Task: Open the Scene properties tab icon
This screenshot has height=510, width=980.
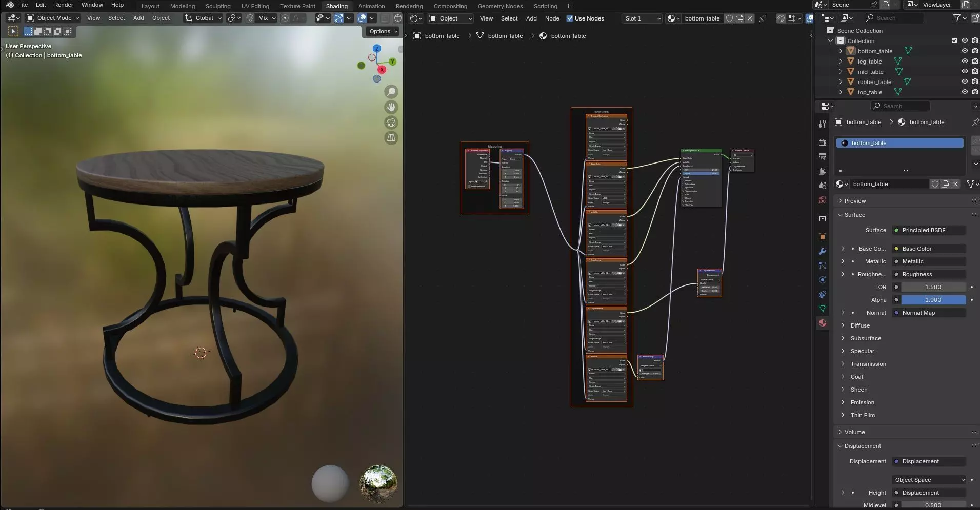Action: click(x=823, y=185)
